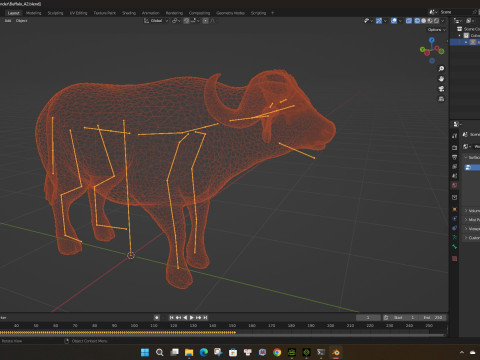Viewport: 480px width, 360px height.
Task: Open the Collection properties tab
Action: coord(454,197)
